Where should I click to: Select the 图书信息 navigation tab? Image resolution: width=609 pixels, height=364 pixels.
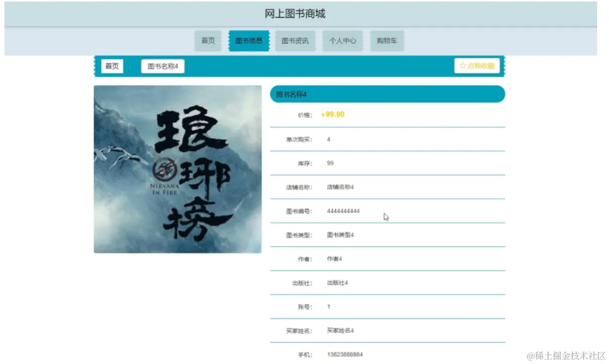(x=249, y=41)
